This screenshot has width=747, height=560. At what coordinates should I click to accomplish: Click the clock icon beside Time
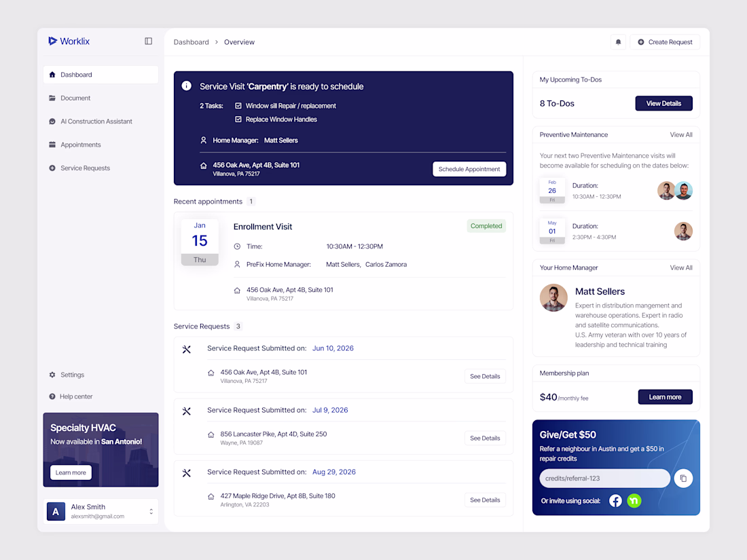(237, 246)
